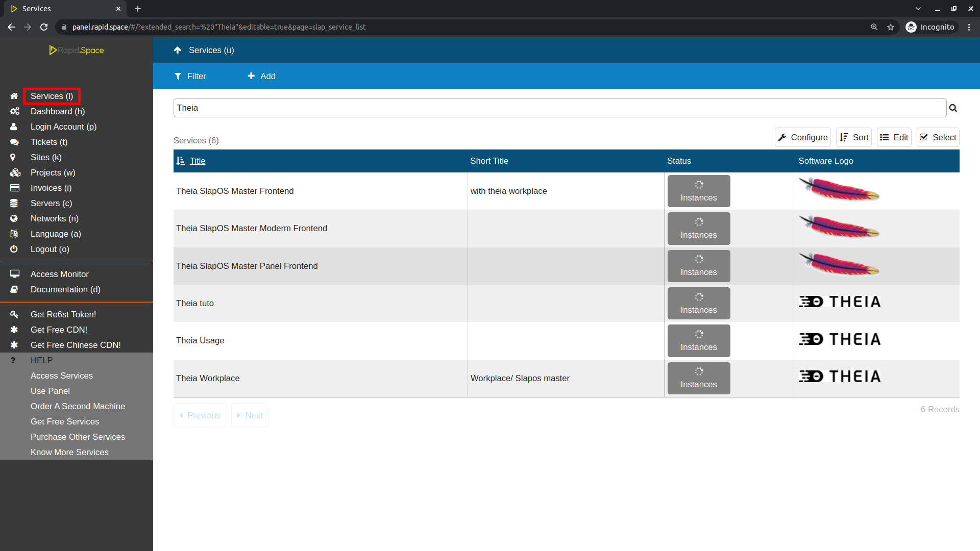The width and height of the screenshot is (980, 551).
Task: Click the Next pagination button
Action: [x=250, y=415]
